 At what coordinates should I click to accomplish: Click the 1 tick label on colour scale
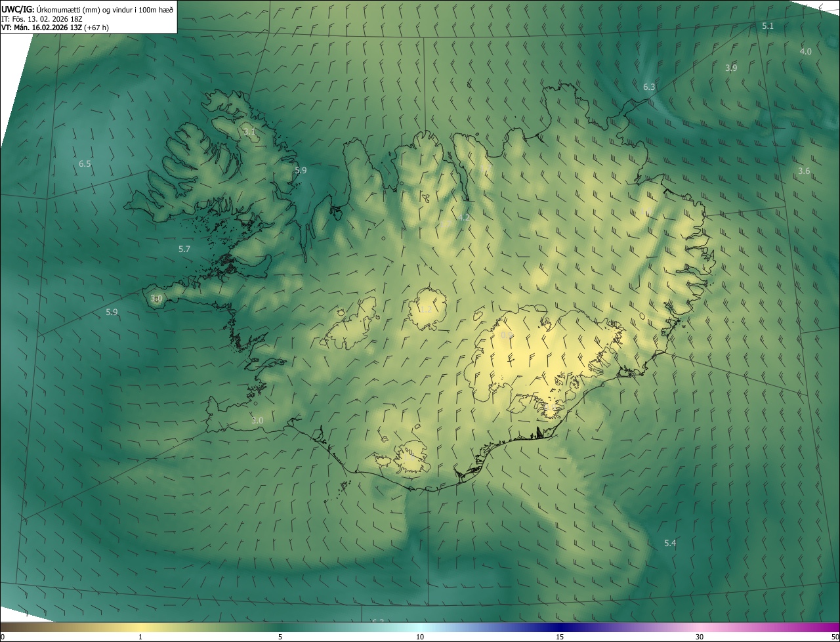click(140, 637)
